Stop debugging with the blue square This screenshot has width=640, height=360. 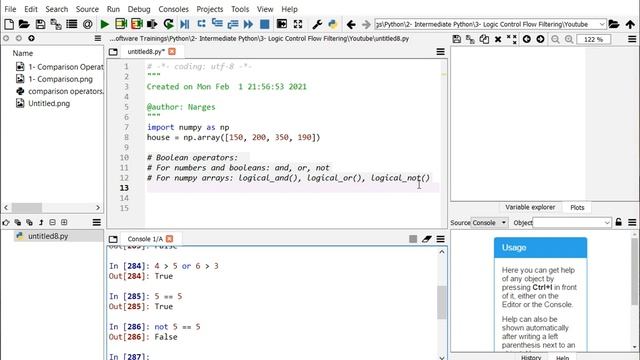click(264, 24)
